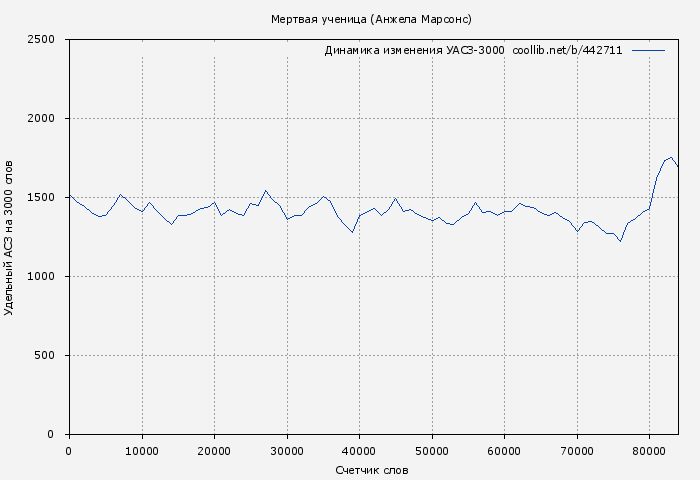Click the highest peak of the blue line
This screenshot has height=480, width=700.
coord(672,157)
